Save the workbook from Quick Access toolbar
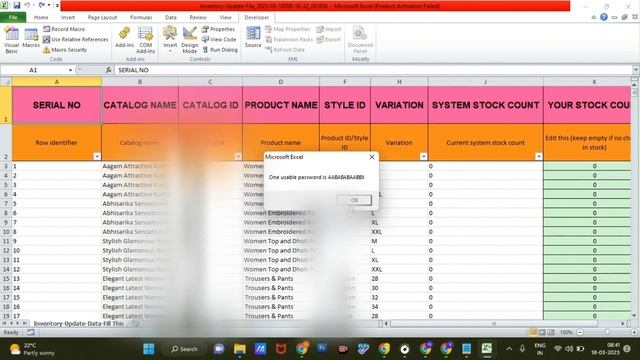The height and width of the screenshot is (360, 640). click(17, 5)
